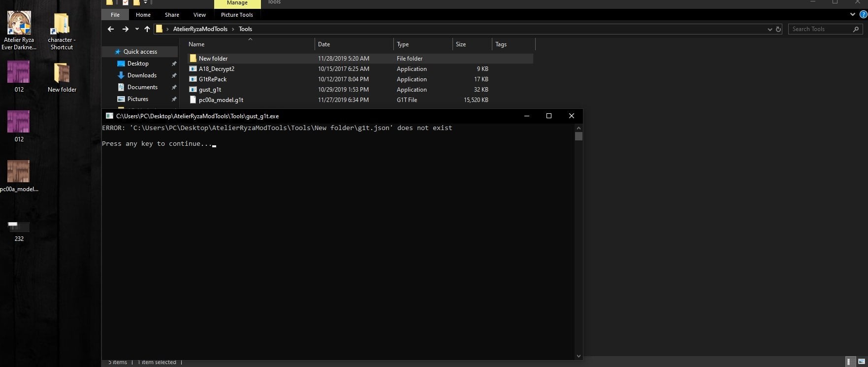The width and height of the screenshot is (868, 367).
Task: Click AtelierRyzaModTools in the address path
Action: pyautogui.click(x=200, y=29)
